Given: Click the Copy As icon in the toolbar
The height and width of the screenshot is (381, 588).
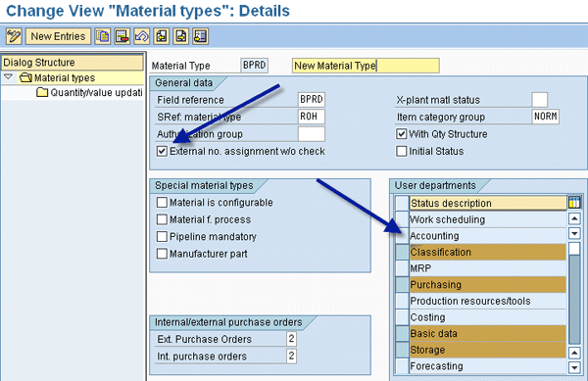Looking at the screenshot, I should pos(102,36).
